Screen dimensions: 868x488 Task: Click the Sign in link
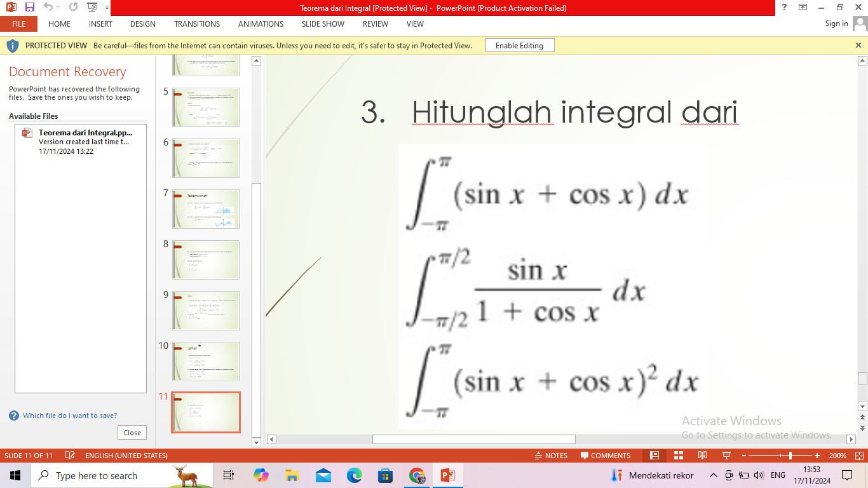pyautogui.click(x=836, y=24)
